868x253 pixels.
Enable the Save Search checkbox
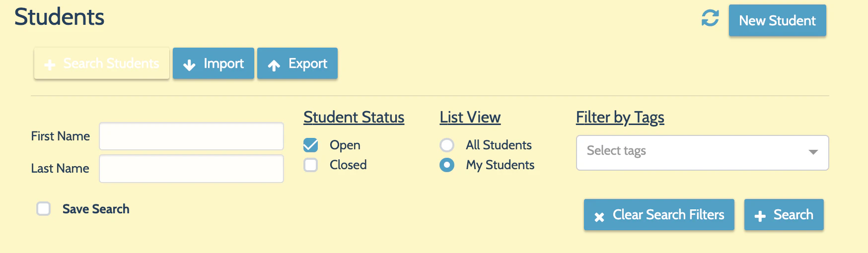(x=44, y=209)
